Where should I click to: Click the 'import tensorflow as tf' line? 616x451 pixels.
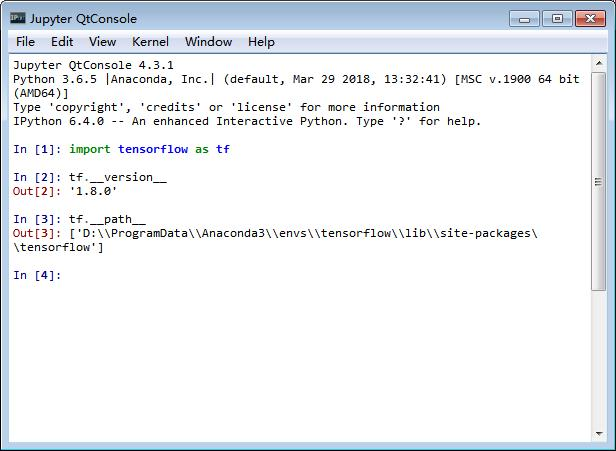pos(149,149)
